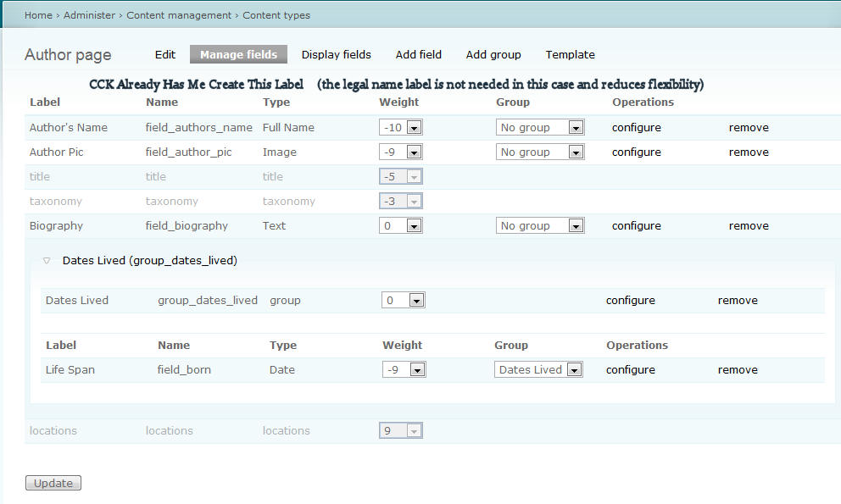The width and height of the screenshot is (841, 504).
Task: Click the Author page heading
Action: click(x=68, y=55)
